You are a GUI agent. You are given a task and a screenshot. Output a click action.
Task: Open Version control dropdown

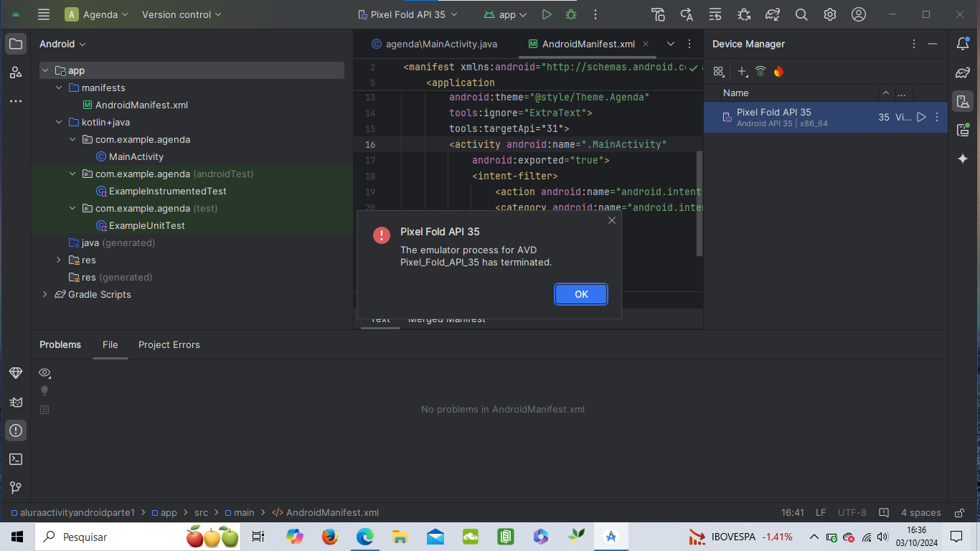pos(182,14)
